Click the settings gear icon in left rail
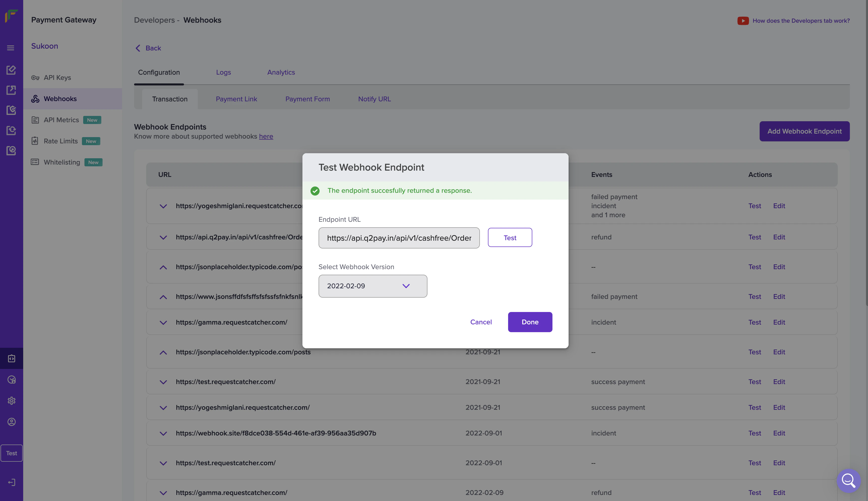The image size is (868, 501). [11, 400]
